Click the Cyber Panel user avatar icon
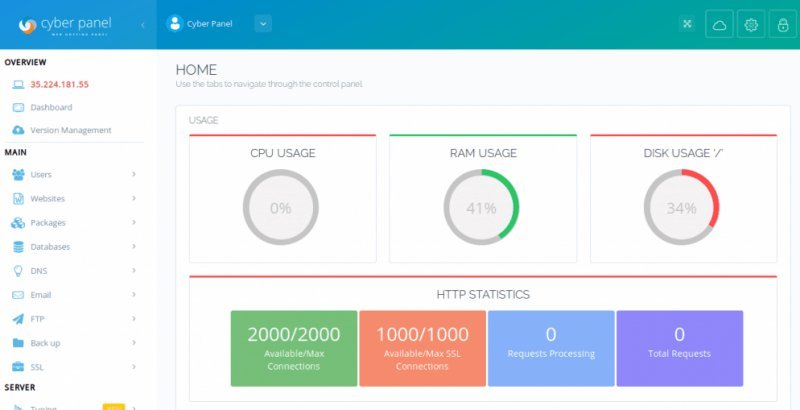The image size is (800, 410). (x=174, y=23)
